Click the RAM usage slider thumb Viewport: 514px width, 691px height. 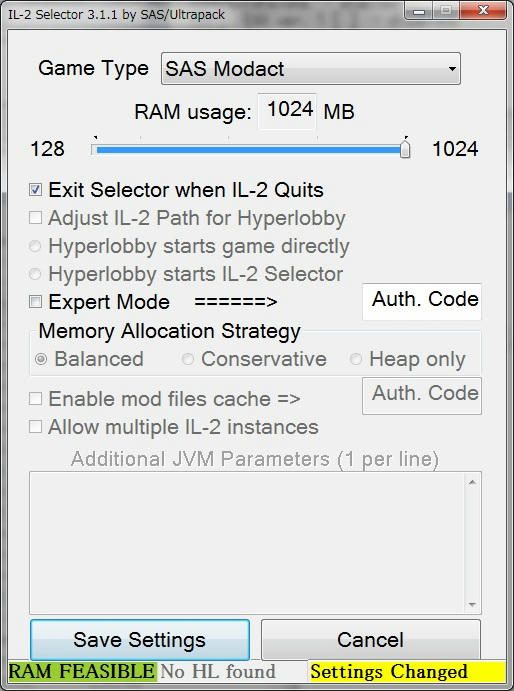(405, 149)
